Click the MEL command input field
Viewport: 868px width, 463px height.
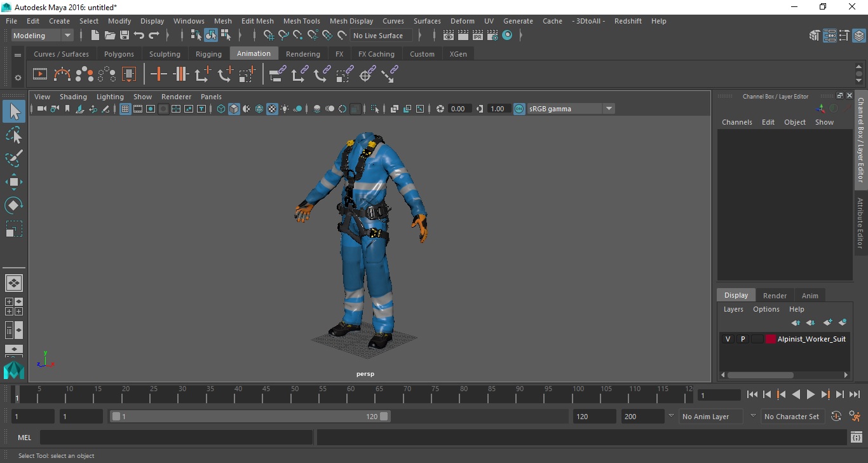coord(176,438)
